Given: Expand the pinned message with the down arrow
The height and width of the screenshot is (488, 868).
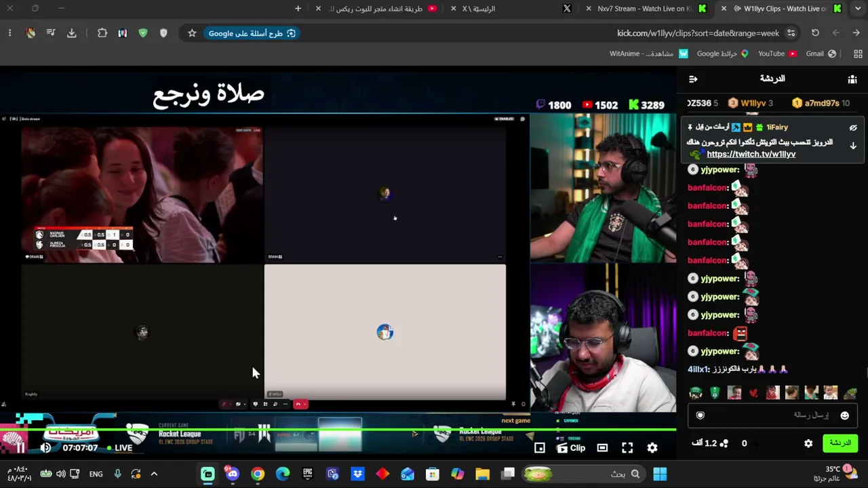Looking at the screenshot, I should click(x=853, y=146).
